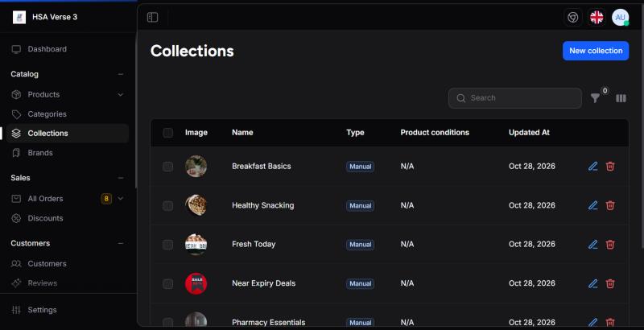Check the Healthy Snacking row checkbox
This screenshot has height=330, width=644.
168,205
